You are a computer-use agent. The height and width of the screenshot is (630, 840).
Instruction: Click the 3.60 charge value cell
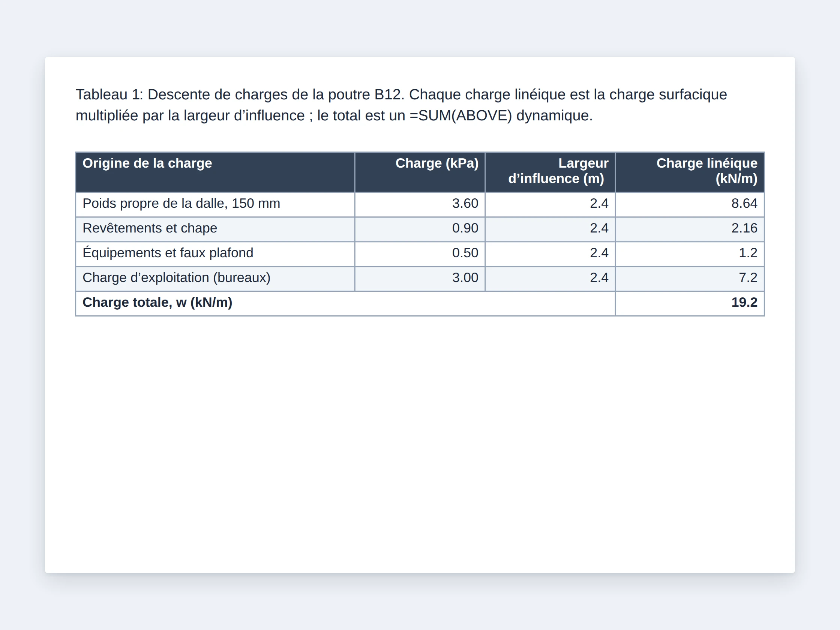420,204
